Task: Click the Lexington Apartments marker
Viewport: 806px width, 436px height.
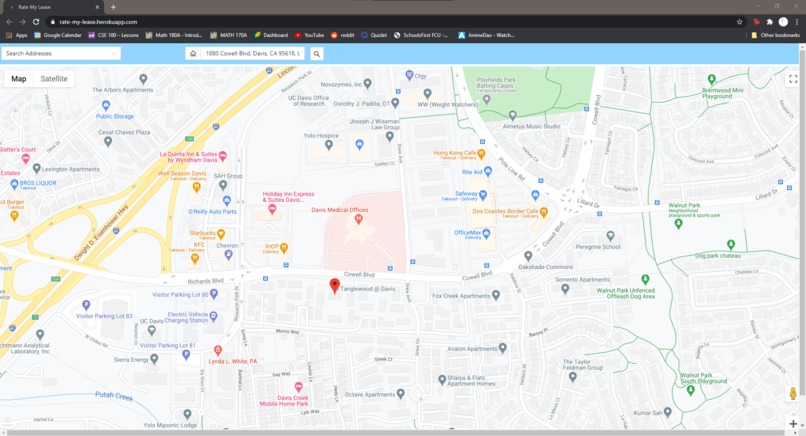Action: tap(36, 168)
